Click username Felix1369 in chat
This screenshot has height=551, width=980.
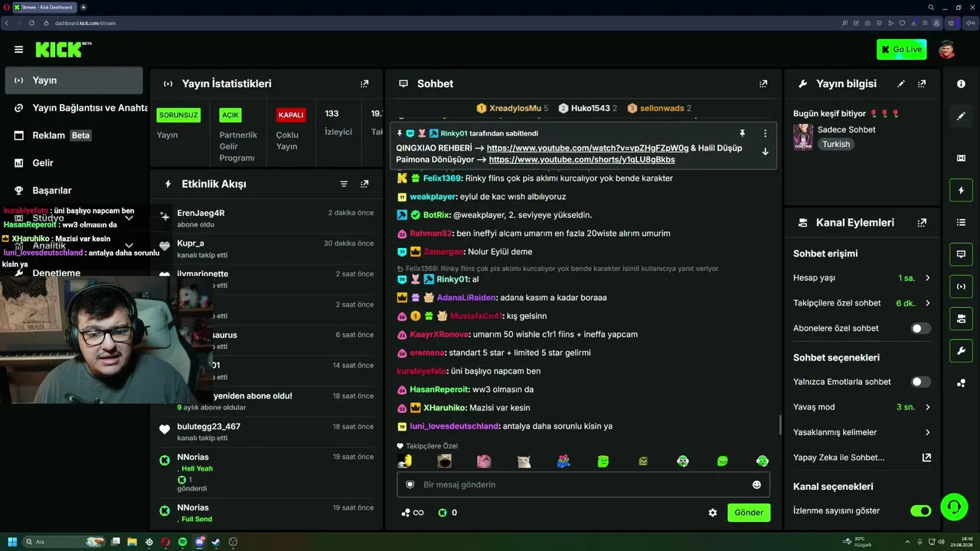(x=442, y=178)
